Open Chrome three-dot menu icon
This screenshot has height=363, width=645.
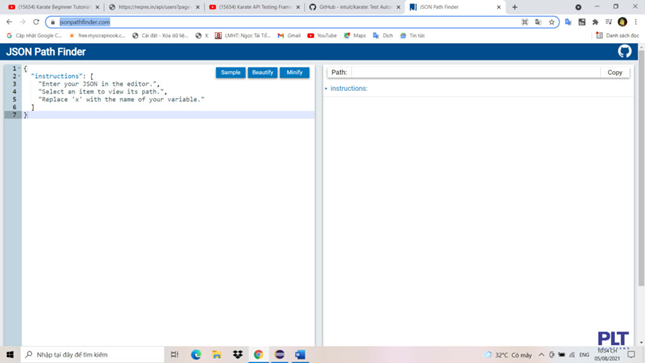(636, 22)
